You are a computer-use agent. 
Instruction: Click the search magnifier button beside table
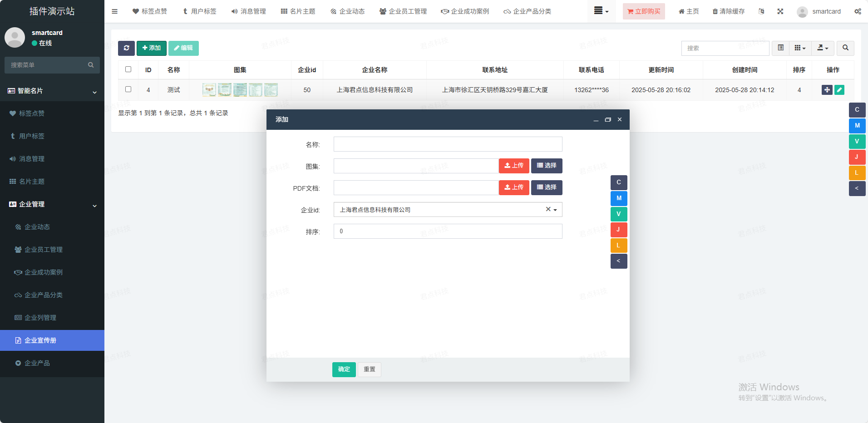845,48
